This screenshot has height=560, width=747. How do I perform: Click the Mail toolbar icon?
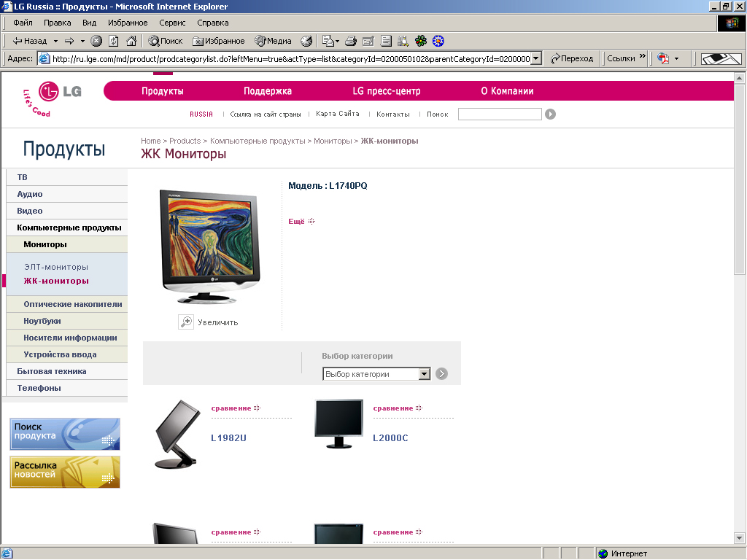(330, 41)
